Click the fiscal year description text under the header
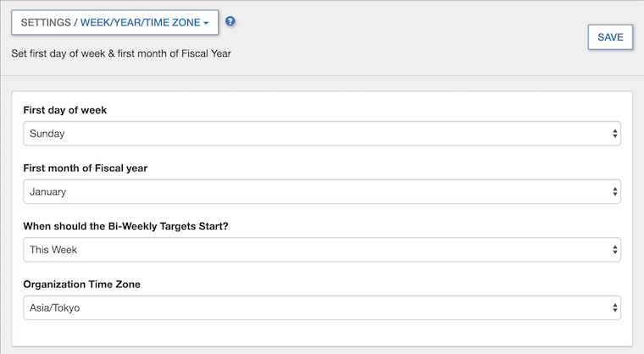Image resolution: width=644 pixels, height=354 pixels. [x=120, y=53]
